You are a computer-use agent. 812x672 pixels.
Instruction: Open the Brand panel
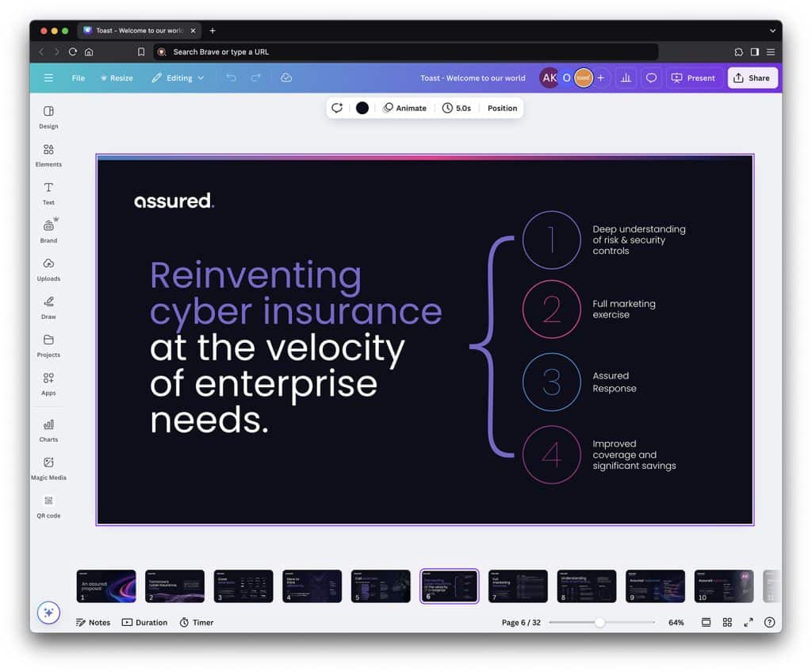(48, 231)
